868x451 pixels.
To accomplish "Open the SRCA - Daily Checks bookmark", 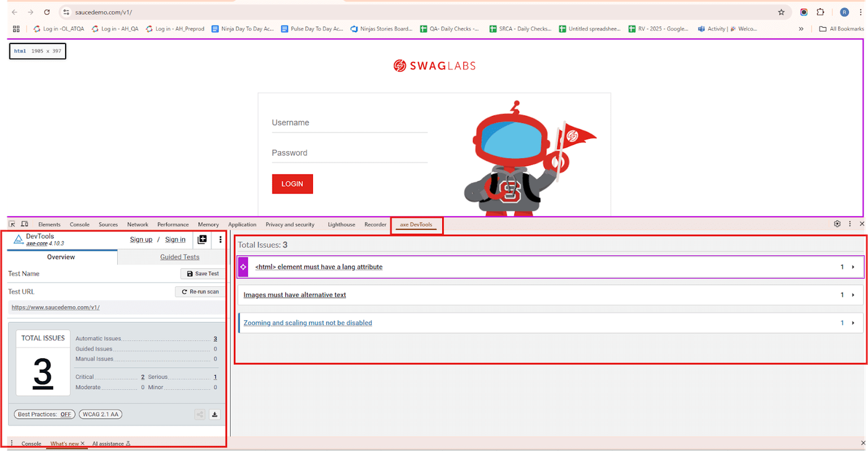I will click(x=520, y=28).
